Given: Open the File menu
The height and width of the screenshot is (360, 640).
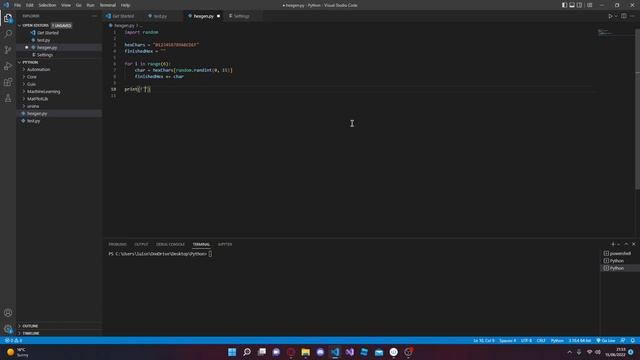Looking at the screenshot, I should pyautogui.click(x=18, y=5).
